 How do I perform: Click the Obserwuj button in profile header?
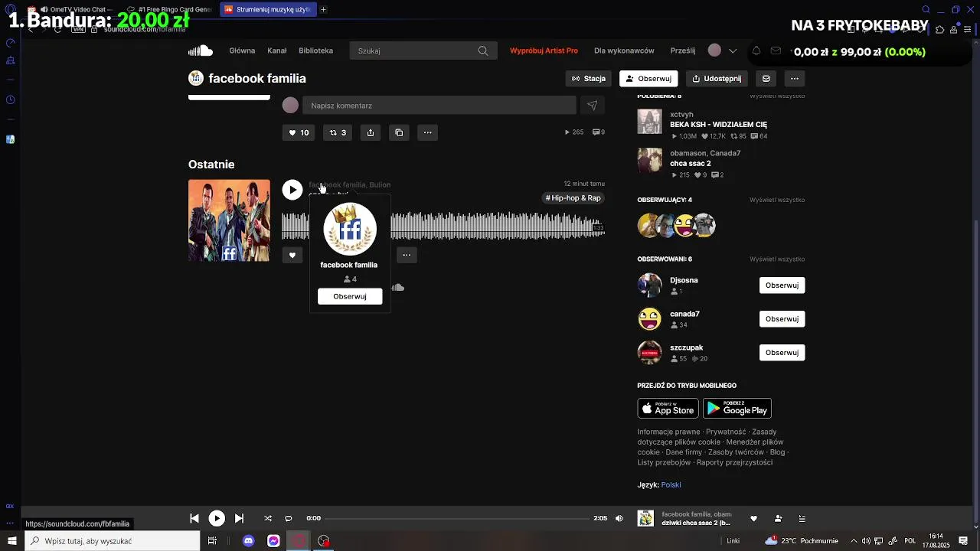[648, 78]
